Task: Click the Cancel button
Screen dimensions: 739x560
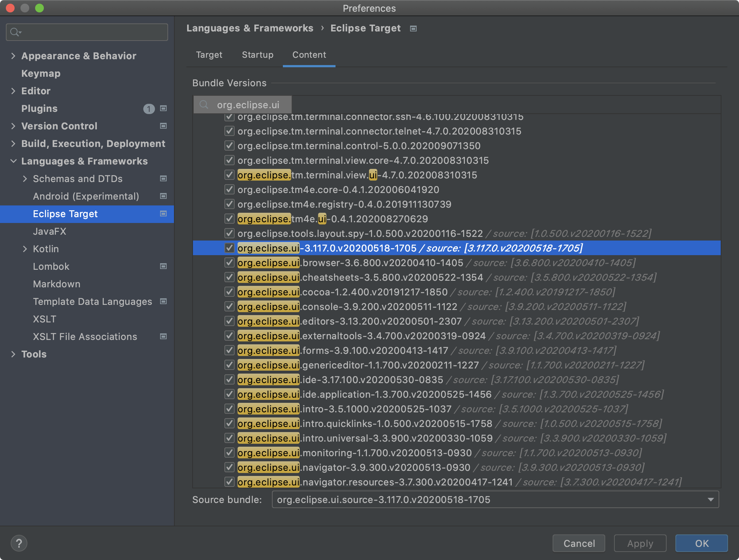Action: [x=579, y=543]
